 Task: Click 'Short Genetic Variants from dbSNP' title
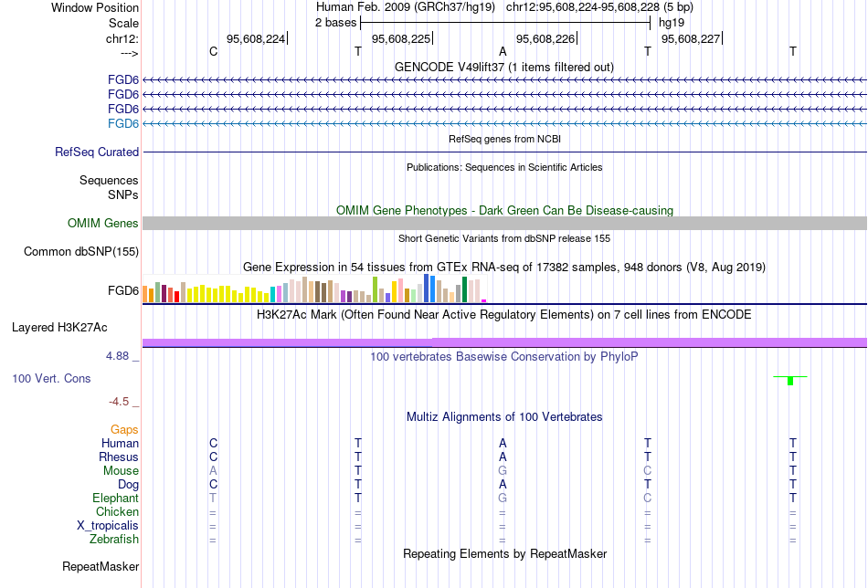click(x=503, y=238)
